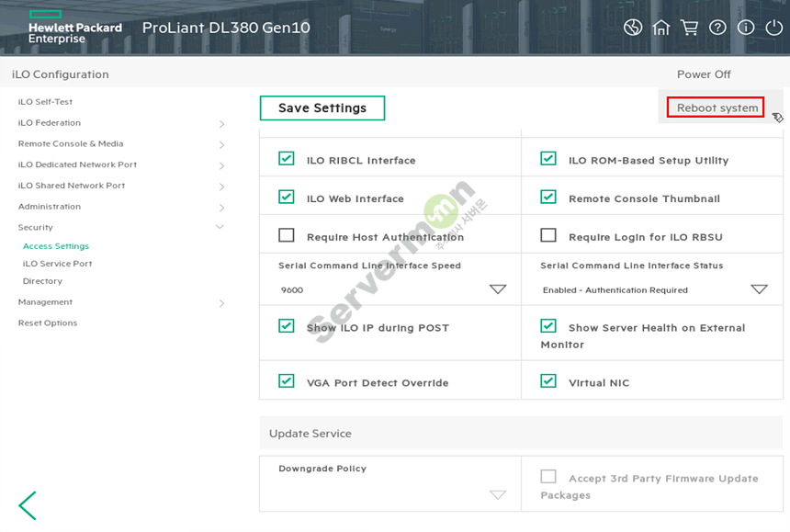Click the language globe icon in header
The image size is (790, 532).
633,28
